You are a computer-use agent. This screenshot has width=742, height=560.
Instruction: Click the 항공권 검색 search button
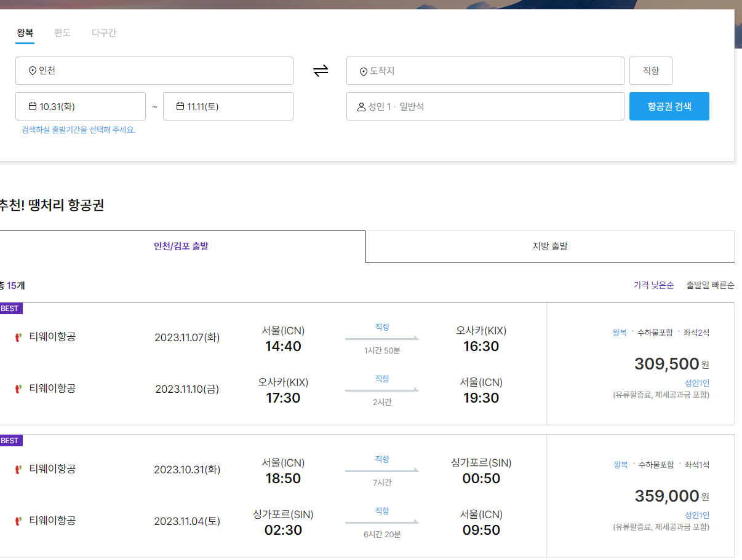669,106
